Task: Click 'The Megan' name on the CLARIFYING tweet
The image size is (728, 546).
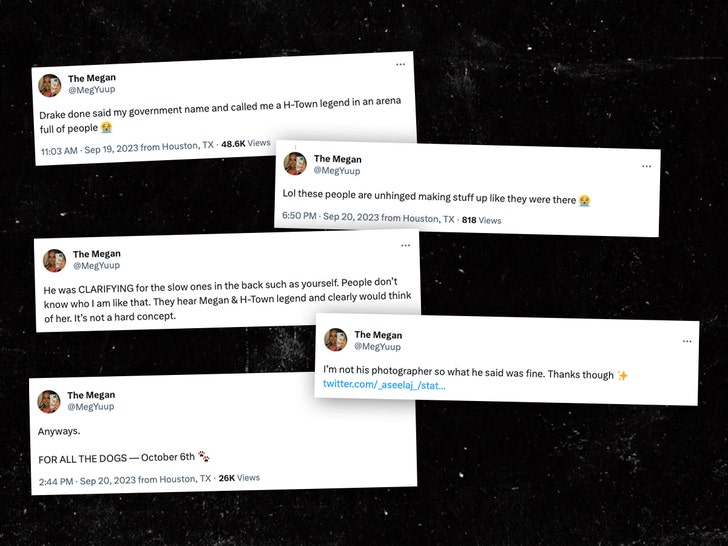Action: coord(96,254)
